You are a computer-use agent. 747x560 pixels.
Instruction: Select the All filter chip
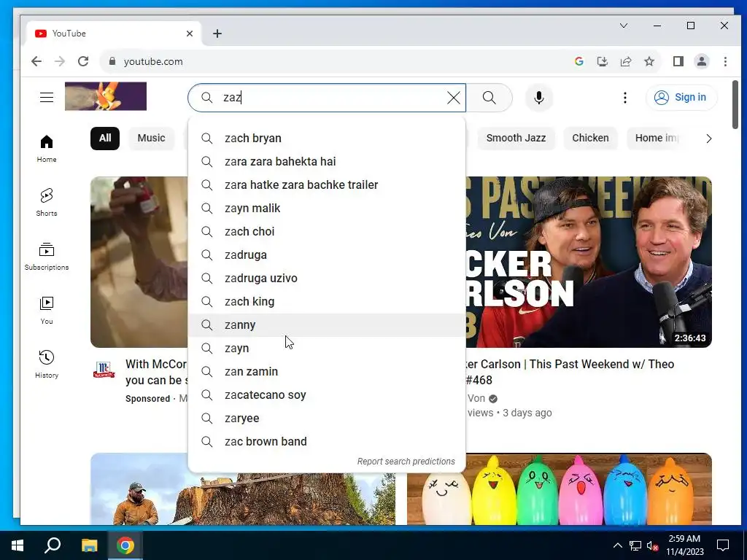point(105,138)
